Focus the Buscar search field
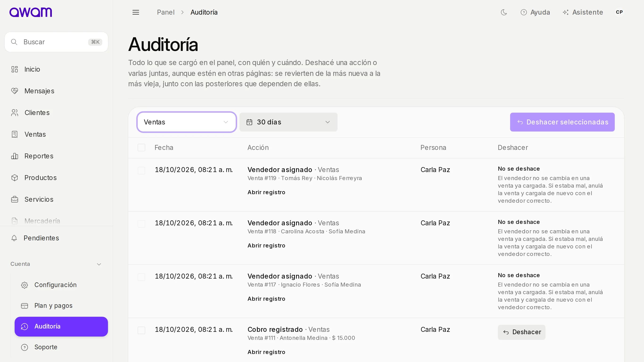The height and width of the screenshot is (362, 644). pyautogui.click(x=56, y=42)
